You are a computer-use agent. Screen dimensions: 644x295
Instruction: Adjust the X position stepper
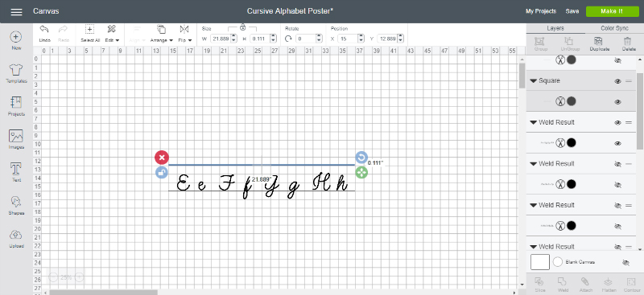click(361, 39)
